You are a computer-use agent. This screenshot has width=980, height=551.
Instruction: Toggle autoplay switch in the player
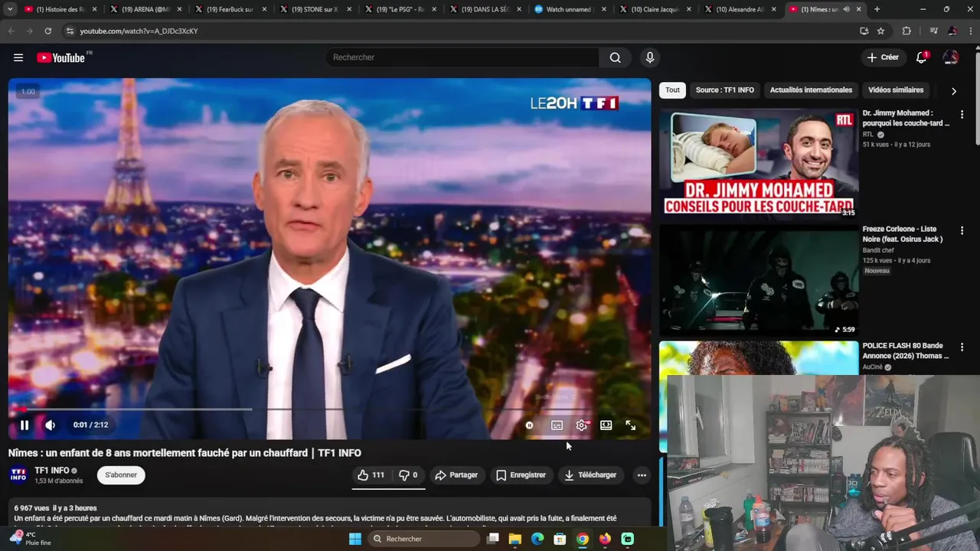[x=529, y=425]
